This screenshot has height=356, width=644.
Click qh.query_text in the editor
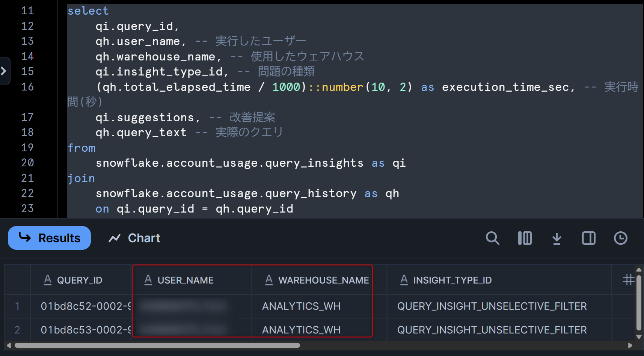141,133
